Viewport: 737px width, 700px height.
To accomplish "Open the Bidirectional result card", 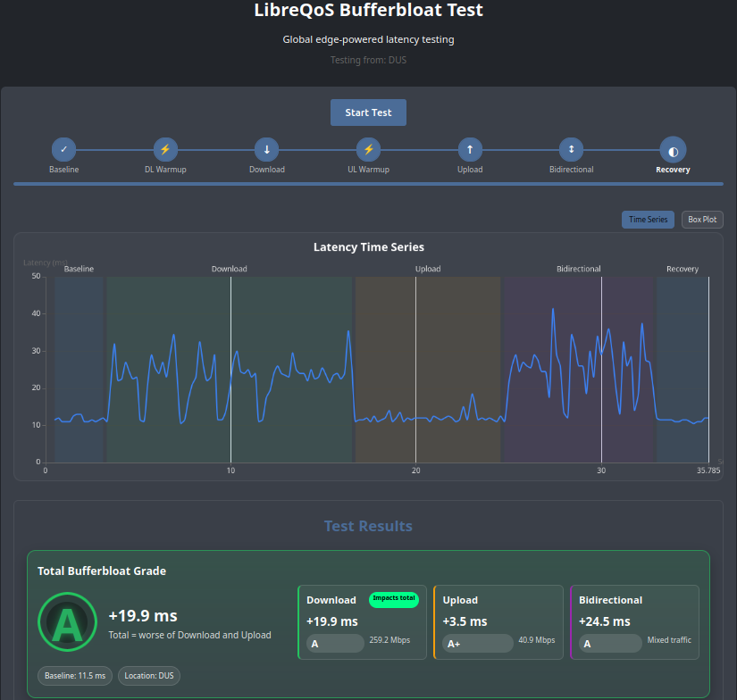I will point(634,622).
